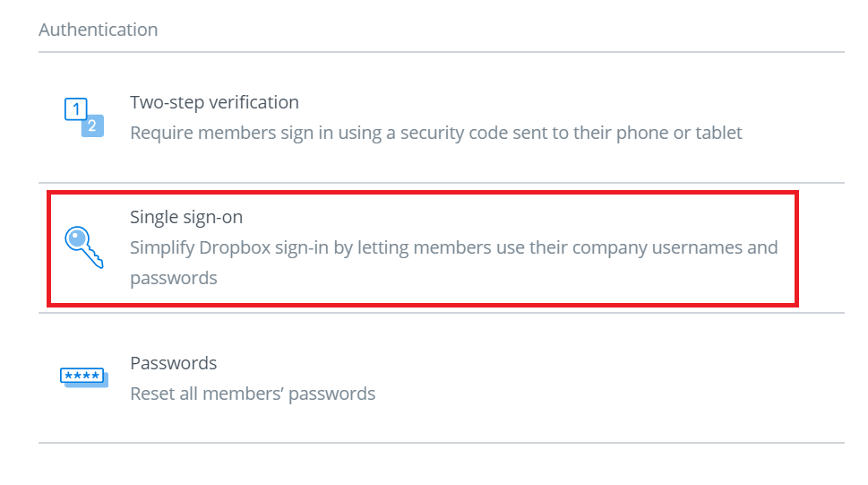The image size is (868, 485).
Task: Click the 'Reset all members' passwords' text
Action: point(253,394)
